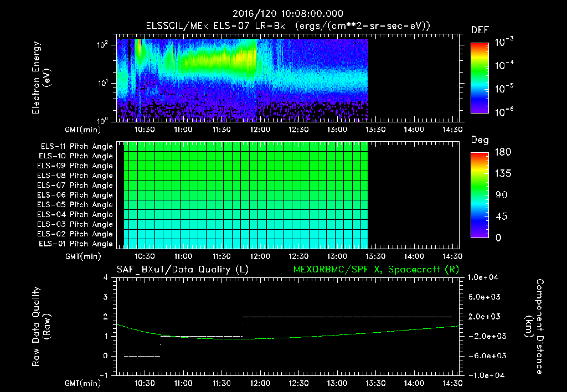Image resolution: width=567 pixels, height=392 pixels.
Task: Click the 6.0e+03 distance axis value
Action: point(484,297)
